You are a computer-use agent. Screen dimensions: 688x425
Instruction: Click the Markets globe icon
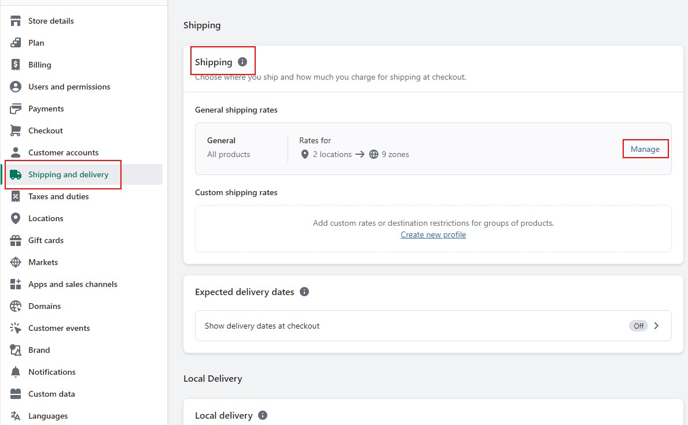point(15,262)
